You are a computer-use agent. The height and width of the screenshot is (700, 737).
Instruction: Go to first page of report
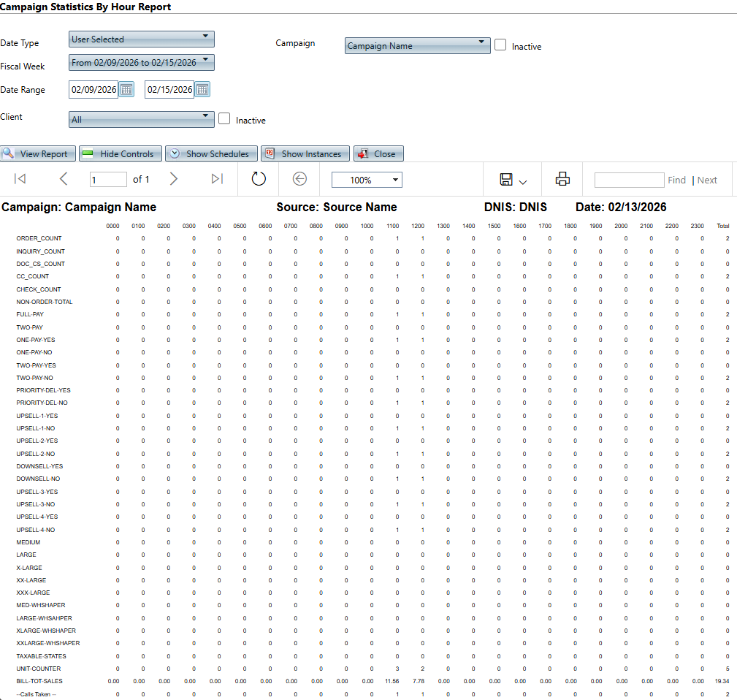tap(20, 179)
